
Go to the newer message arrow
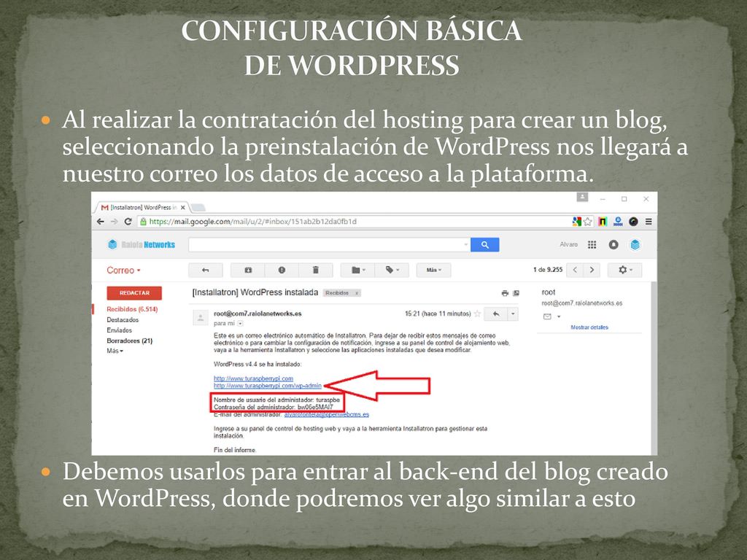point(575,270)
